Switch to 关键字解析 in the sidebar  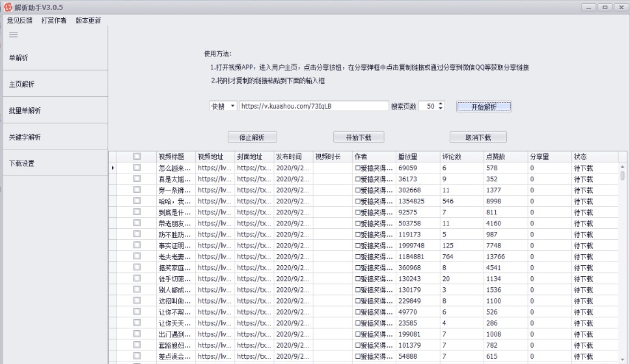(55, 137)
